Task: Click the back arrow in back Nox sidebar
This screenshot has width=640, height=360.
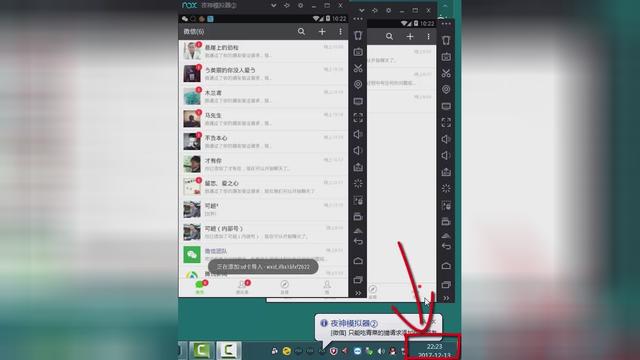Action: (x=446, y=247)
